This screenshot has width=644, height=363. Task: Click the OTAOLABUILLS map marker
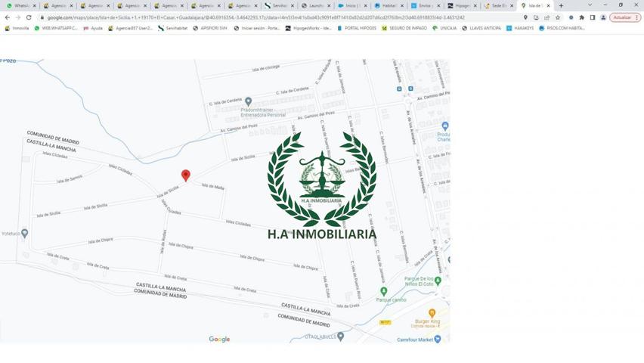click(340, 337)
